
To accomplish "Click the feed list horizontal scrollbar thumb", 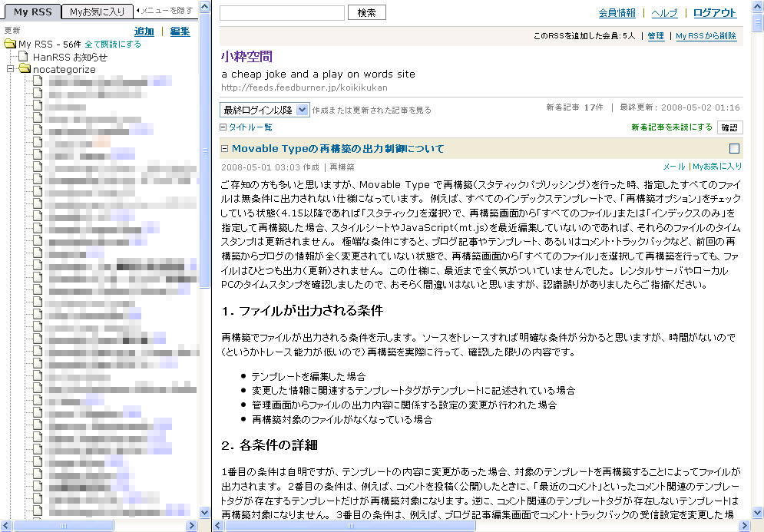I will [64, 526].
